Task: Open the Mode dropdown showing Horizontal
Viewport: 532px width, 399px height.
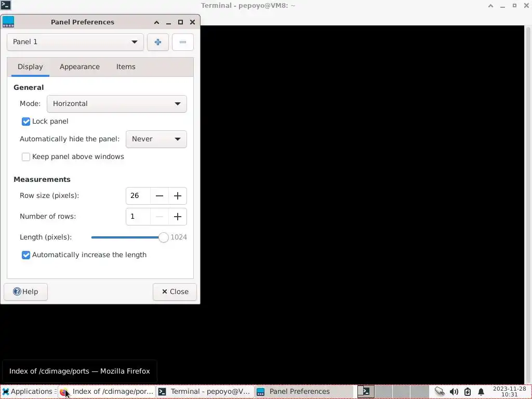Action: tap(117, 104)
